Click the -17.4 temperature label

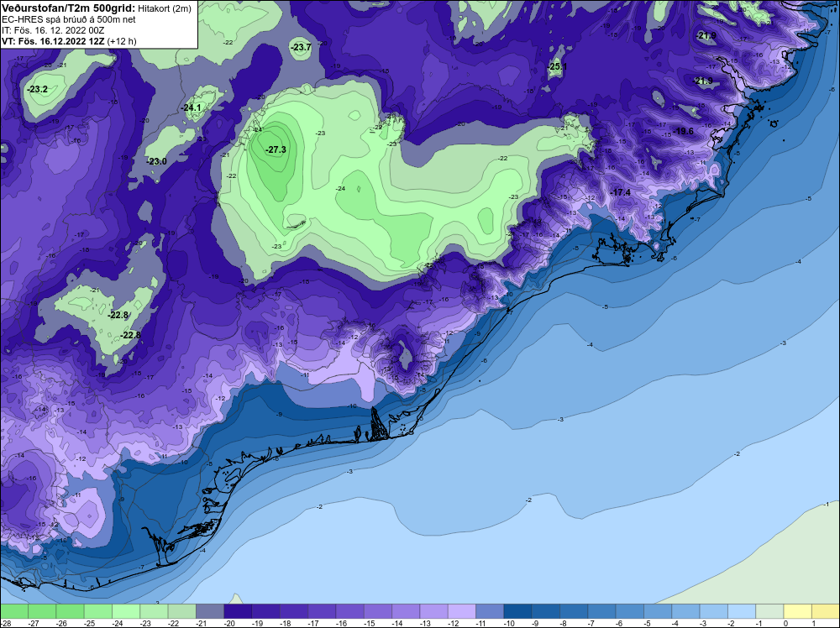[621, 192]
